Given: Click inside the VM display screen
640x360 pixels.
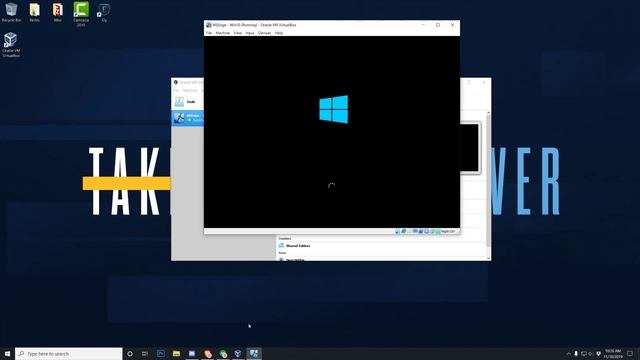Looking at the screenshot, I should (x=332, y=132).
